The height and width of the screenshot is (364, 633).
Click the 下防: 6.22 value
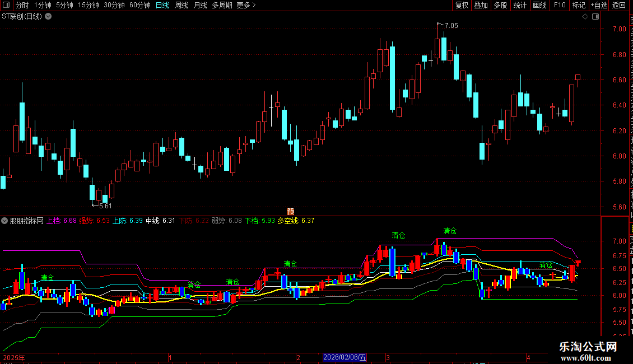(x=194, y=221)
